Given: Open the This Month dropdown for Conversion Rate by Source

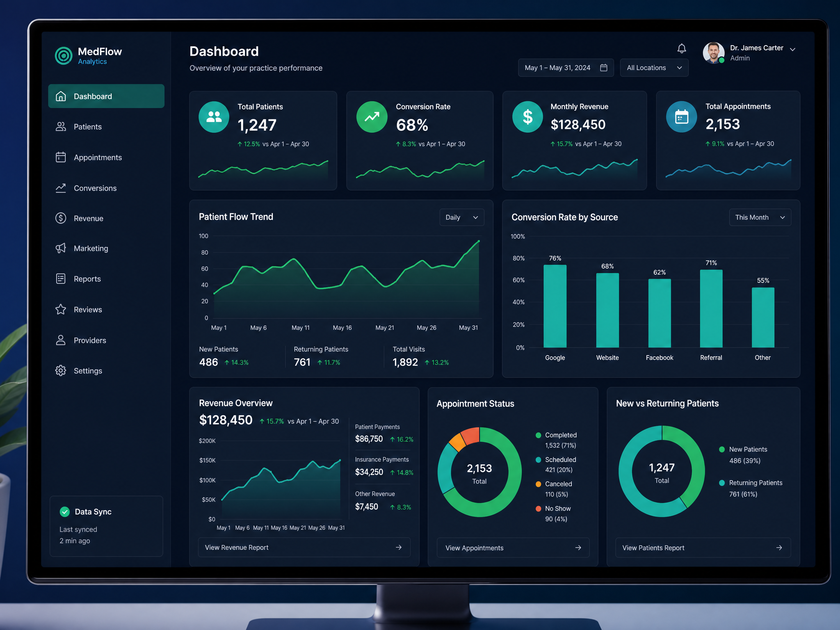Looking at the screenshot, I should (760, 217).
